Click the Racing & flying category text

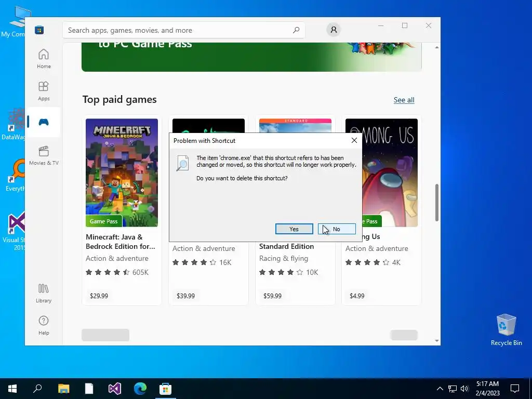(x=284, y=258)
